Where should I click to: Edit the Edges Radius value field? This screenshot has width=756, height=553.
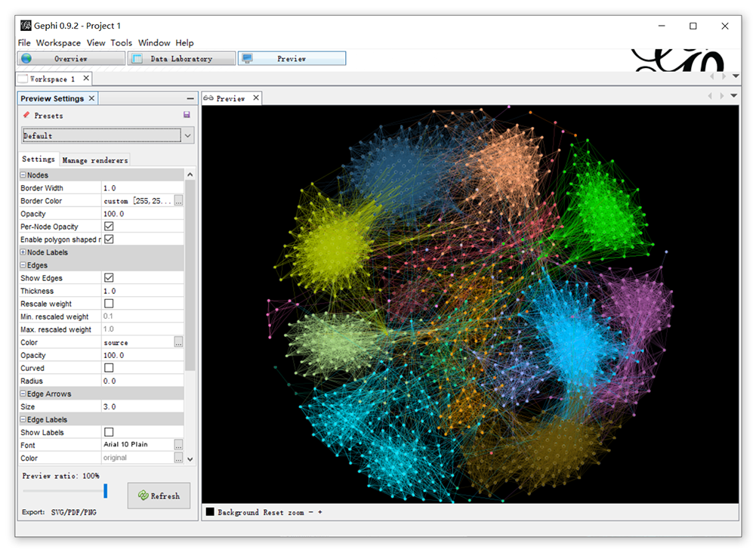click(x=142, y=381)
